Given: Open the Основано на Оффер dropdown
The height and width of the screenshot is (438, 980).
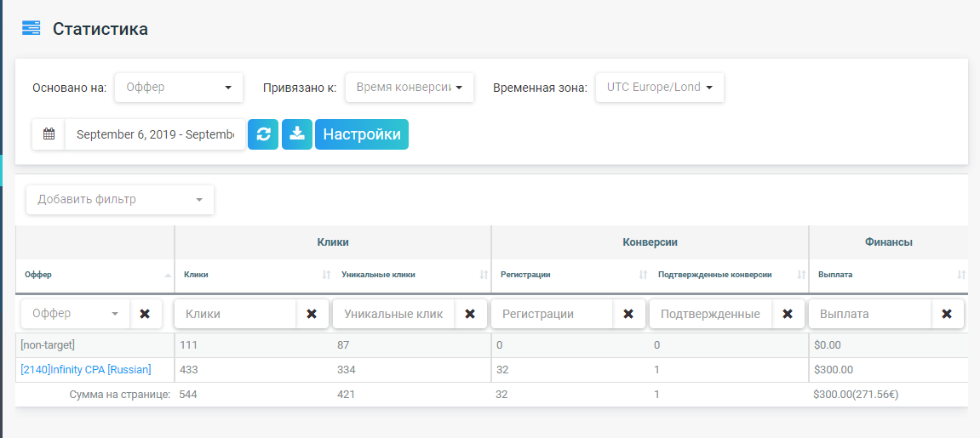Looking at the screenshot, I should point(179,87).
